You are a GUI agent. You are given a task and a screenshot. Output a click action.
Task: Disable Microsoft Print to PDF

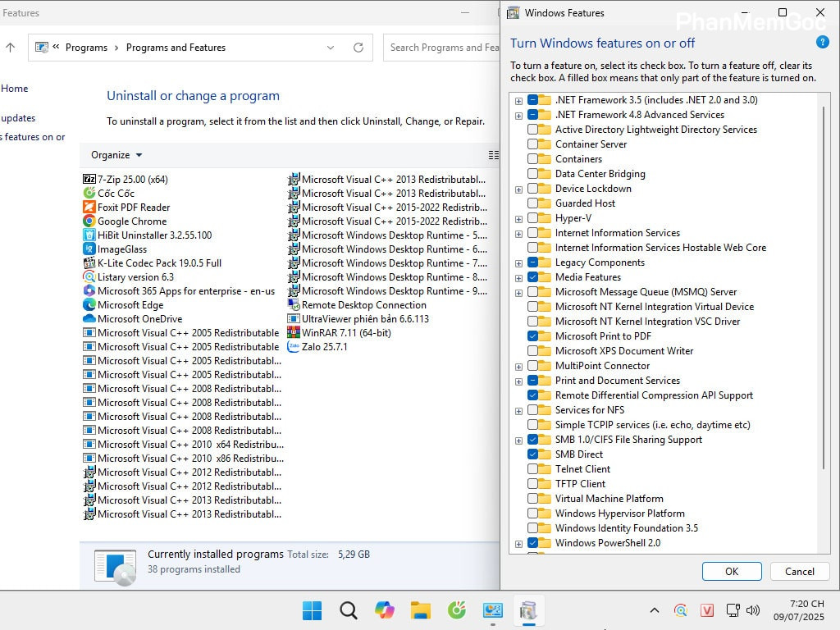tap(531, 336)
